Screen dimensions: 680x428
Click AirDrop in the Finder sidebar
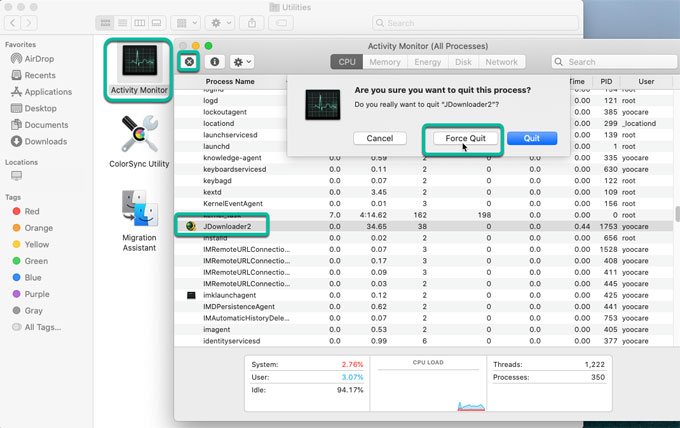click(x=40, y=59)
